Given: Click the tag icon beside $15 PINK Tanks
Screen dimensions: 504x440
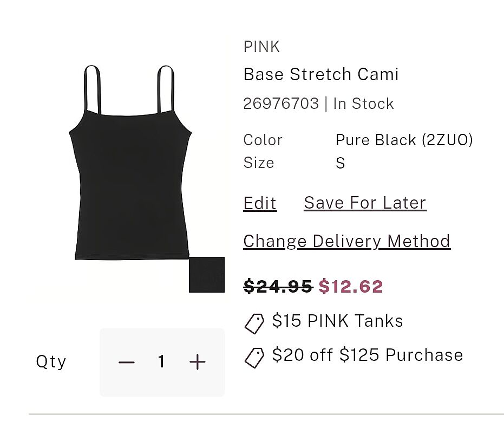Looking at the screenshot, I should [x=254, y=323].
